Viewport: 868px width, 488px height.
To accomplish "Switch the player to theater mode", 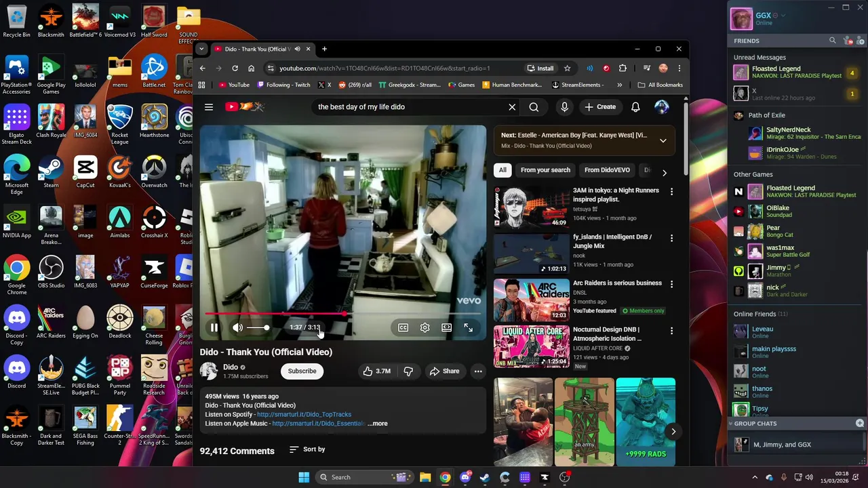I will point(446,328).
